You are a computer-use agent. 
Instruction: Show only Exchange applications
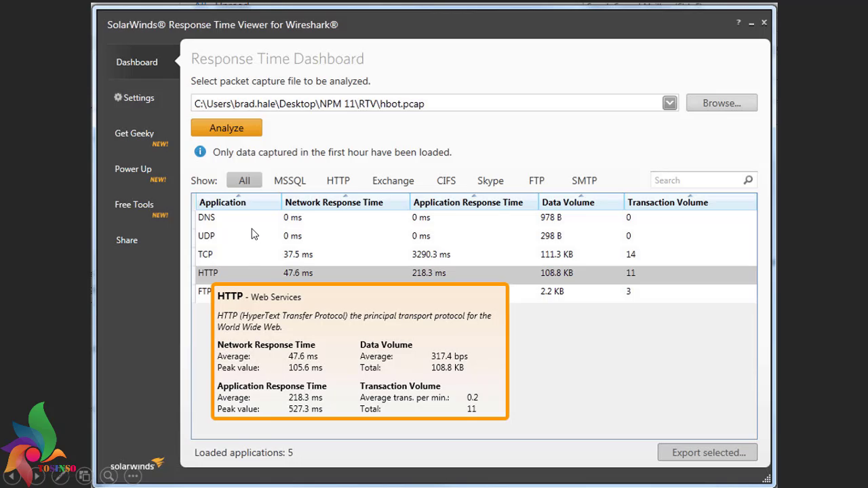point(393,180)
